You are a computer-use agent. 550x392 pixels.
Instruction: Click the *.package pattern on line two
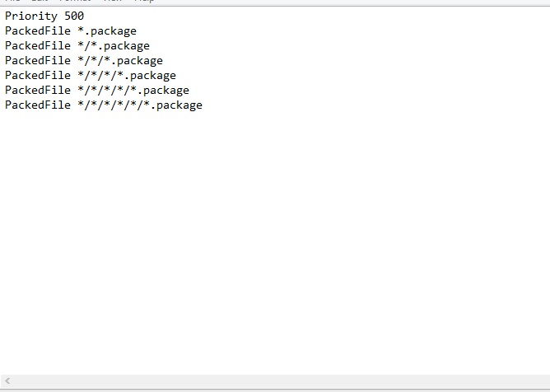coord(107,31)
